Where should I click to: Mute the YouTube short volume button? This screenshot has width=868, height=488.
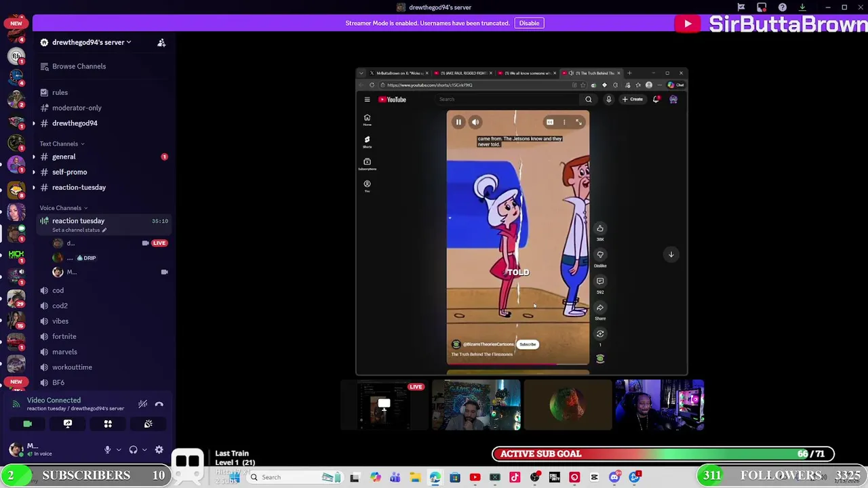(475, 122)
